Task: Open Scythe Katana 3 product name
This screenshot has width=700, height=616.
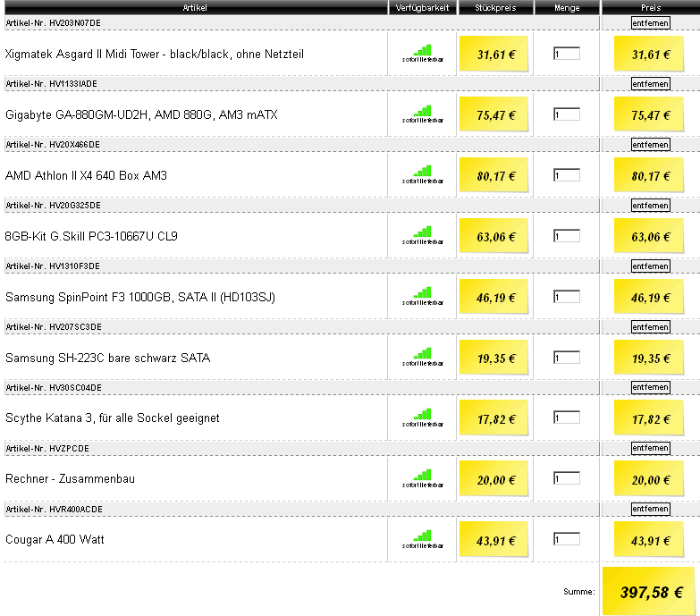Action: [113, 418]
